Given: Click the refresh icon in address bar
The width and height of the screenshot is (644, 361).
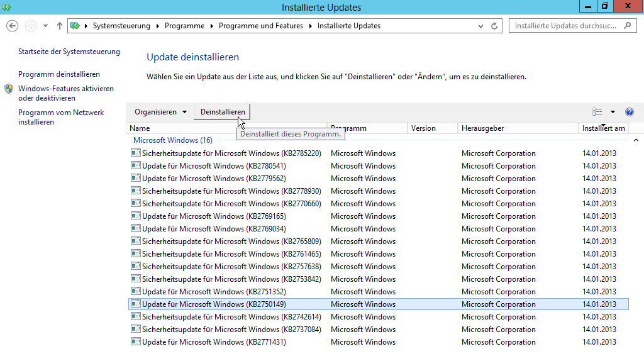Looking at the screenshot, I should (494, 26).
